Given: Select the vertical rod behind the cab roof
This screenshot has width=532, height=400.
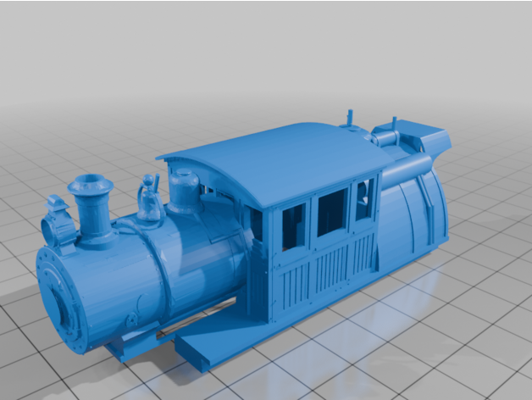Looking at the screenshot, I should click(346, 117).
